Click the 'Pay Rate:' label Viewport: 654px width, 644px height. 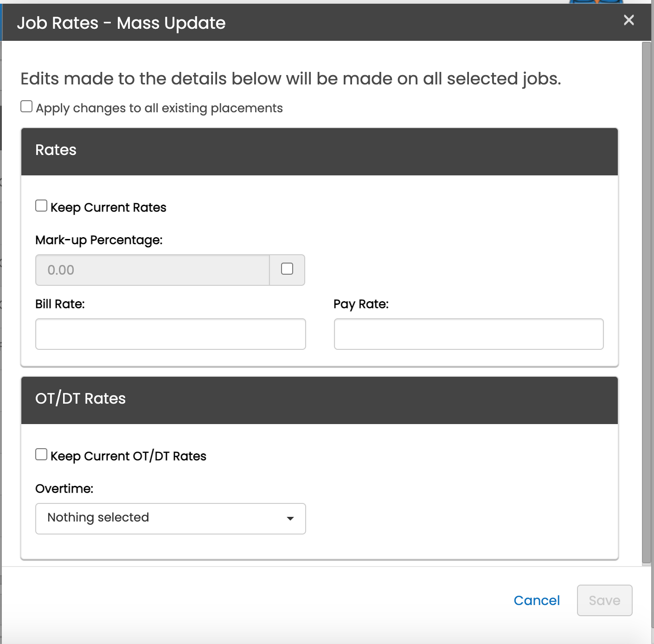click(361, 304)
